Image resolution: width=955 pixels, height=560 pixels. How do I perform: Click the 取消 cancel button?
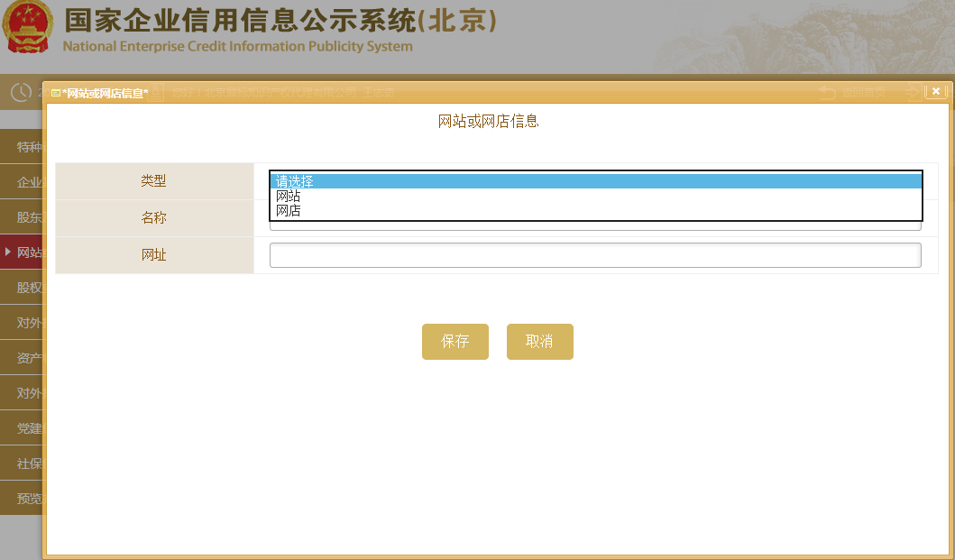coord(539,341)
